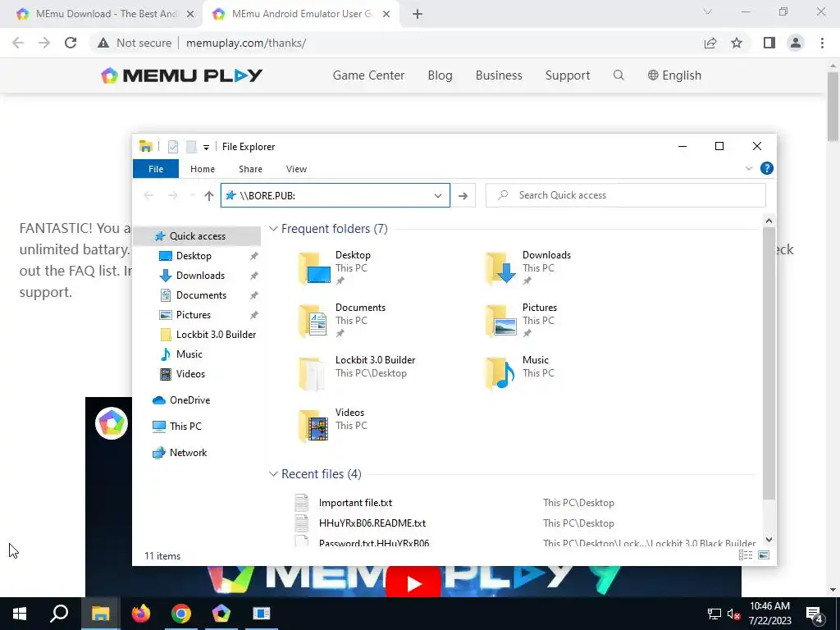Click the File Explorer scroll down arrow

click(x=769, y=540)
